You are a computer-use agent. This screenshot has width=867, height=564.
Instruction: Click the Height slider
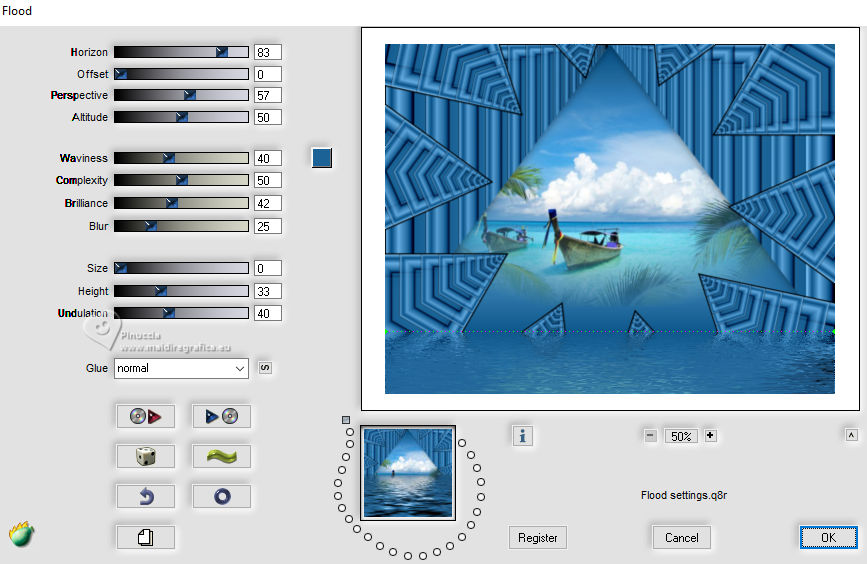click(x=181, y=291)
